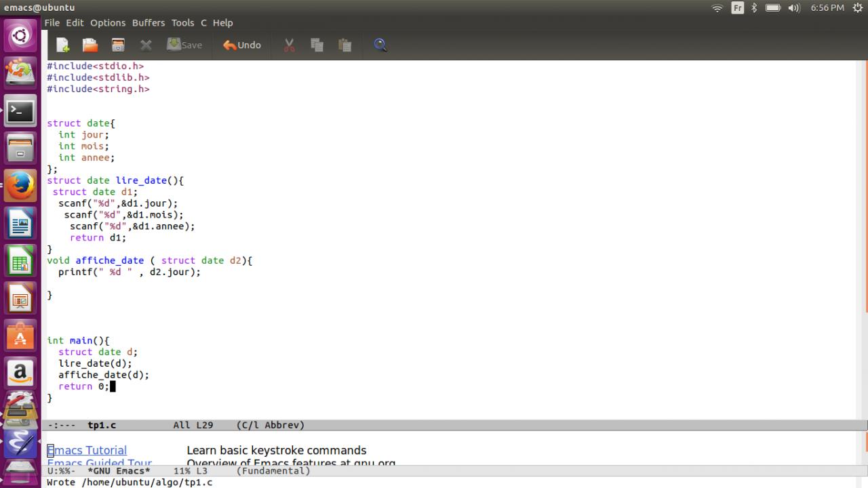Click the #include<string.h> line
Image resolution: width=868 pixels, height=488 pixels.
(98, 89)
